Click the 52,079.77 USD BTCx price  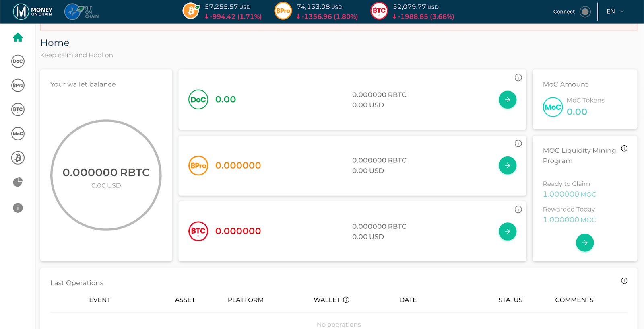point(416,7)
